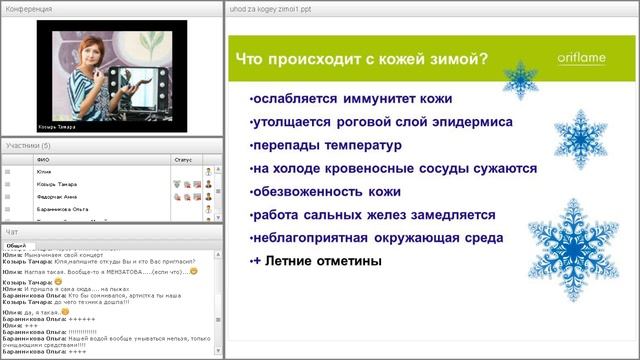Click the last chat message "++++"
Viewport: 640px width, 360px height.
pyautogui.click(x=78, y=351)
